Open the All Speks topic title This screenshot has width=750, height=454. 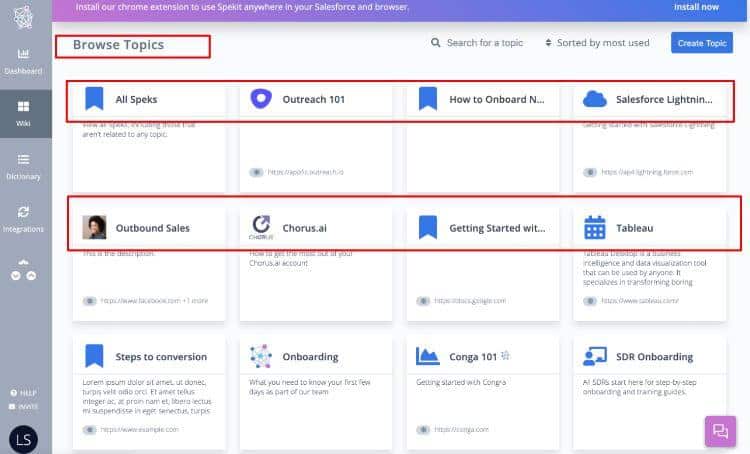(x=136, y=100)
